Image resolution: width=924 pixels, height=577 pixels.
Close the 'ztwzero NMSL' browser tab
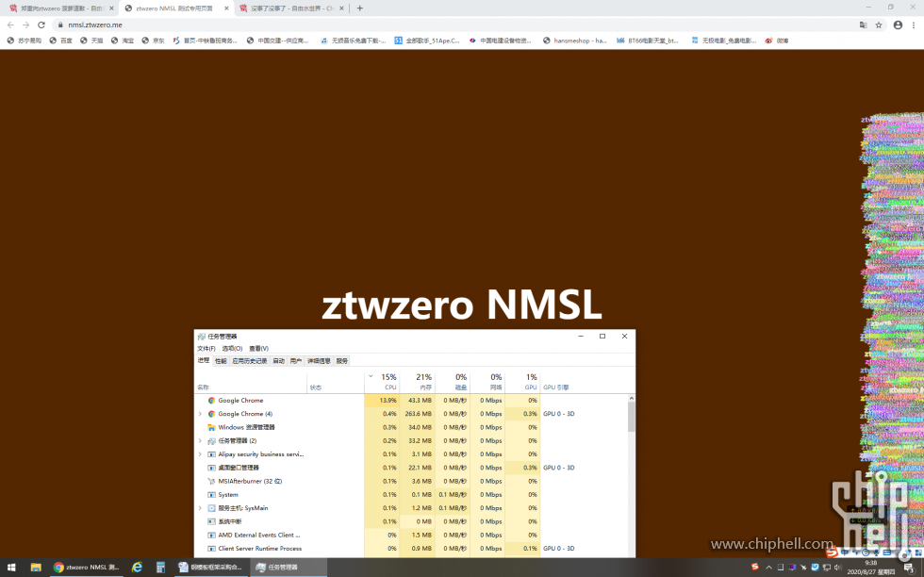(226, 8)
